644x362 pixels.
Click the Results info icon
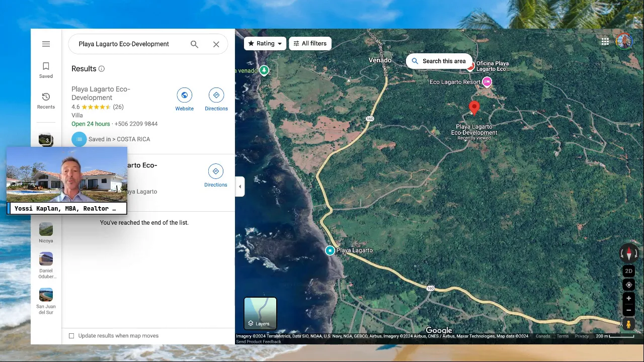[102, 69]
